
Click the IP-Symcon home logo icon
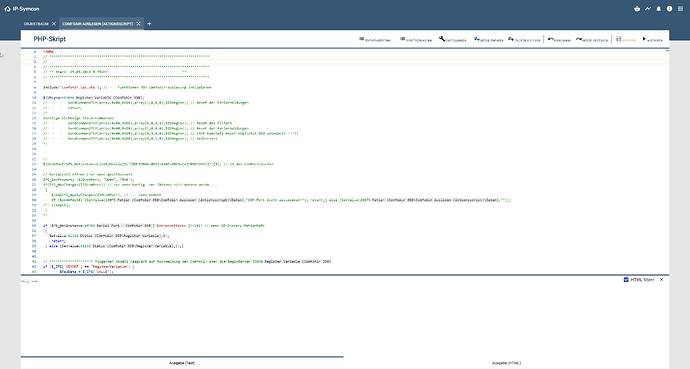coord(7,8)
